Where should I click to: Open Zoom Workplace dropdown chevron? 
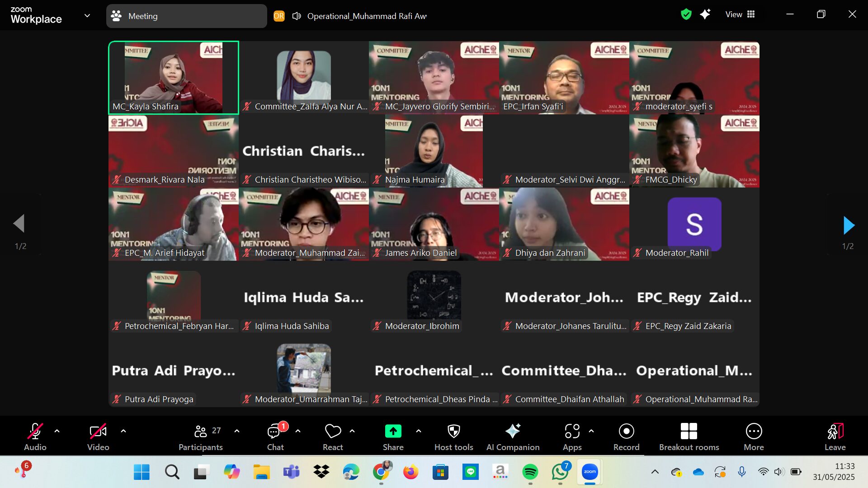point(87,16)
